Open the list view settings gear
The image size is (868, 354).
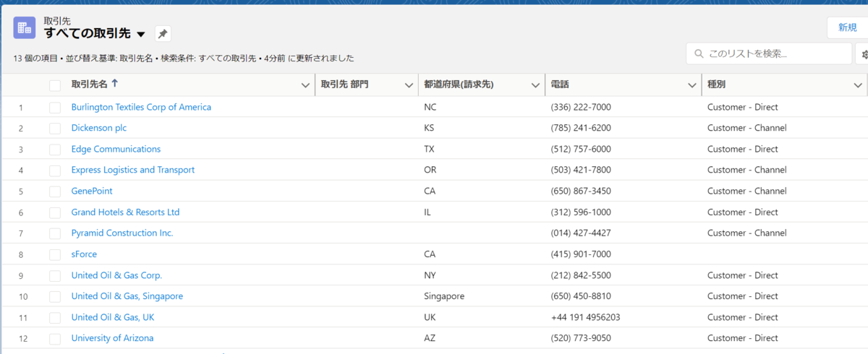pyautogui.click(x=863, y=53)
